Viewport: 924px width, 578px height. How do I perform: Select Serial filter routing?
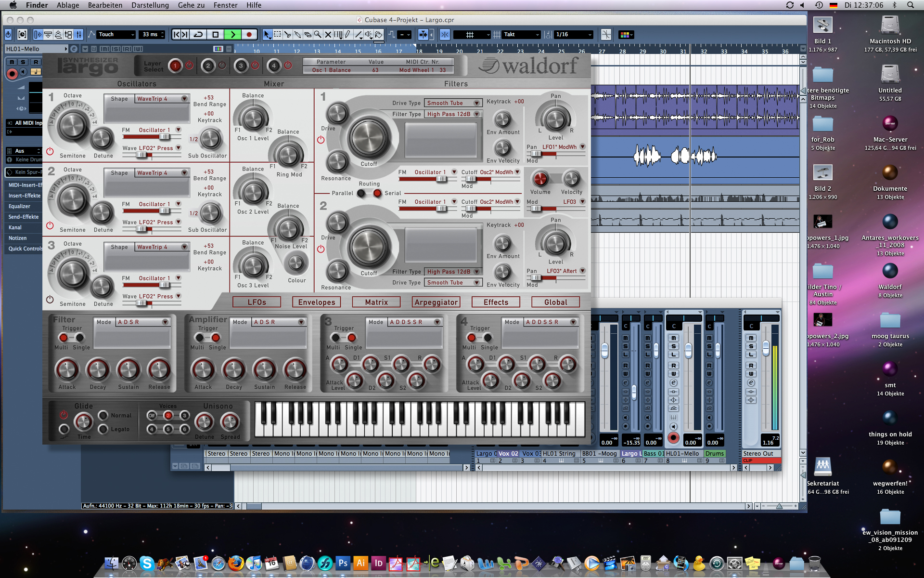point(377,193)
